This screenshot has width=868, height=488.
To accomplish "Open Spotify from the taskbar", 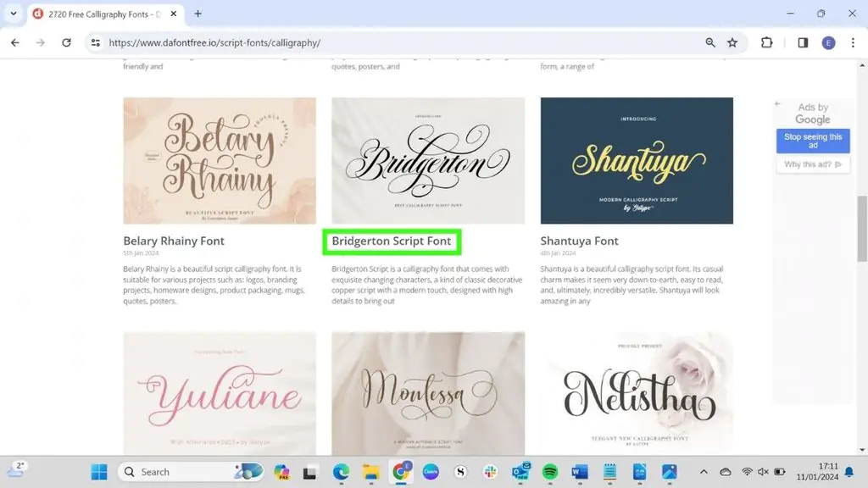I will 549,472.
